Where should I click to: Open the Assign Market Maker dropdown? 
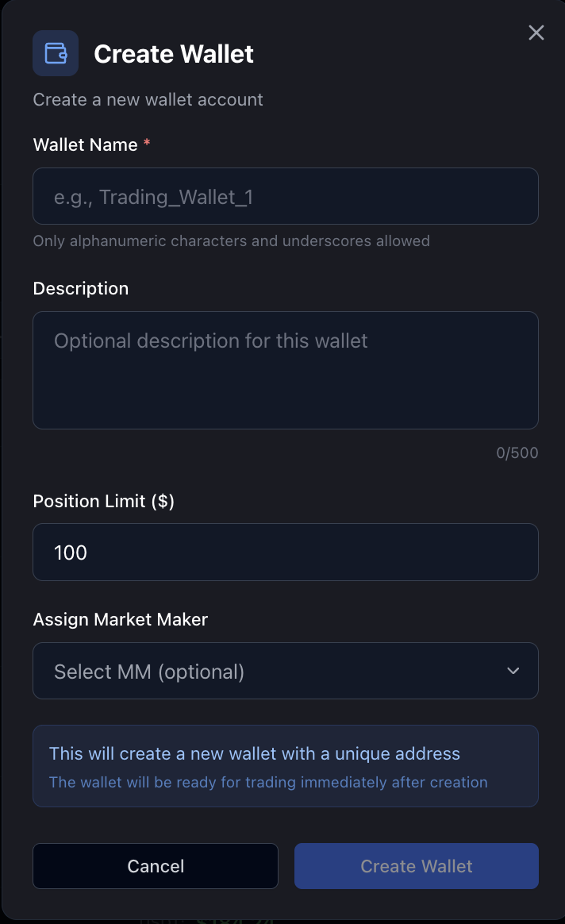tap(286, 671)
